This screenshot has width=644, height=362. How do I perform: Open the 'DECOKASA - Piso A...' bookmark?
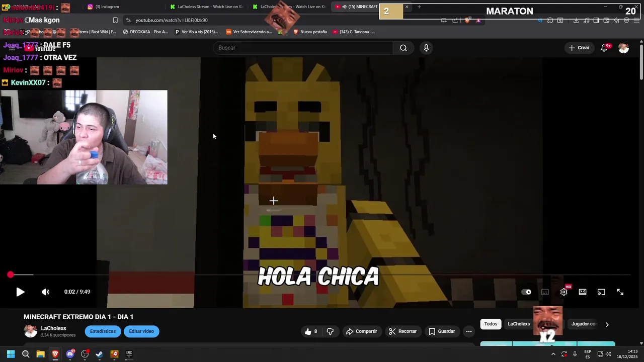(145, 32)
